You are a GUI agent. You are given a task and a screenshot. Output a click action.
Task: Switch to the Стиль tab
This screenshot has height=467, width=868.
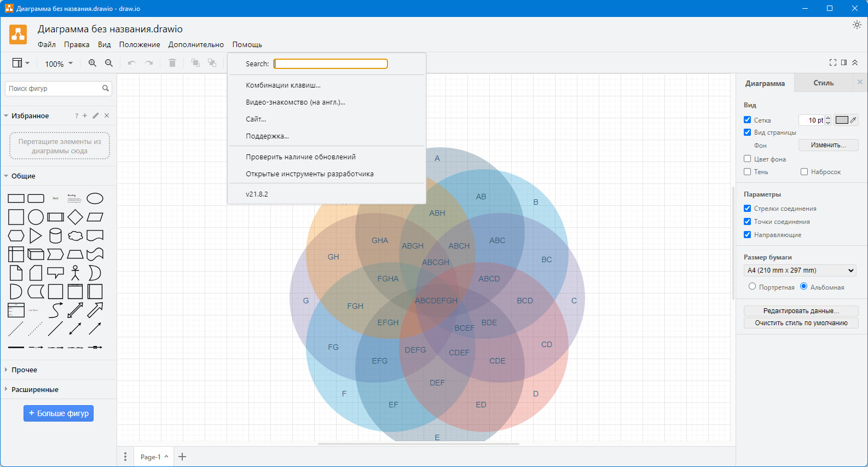pyautogui.click(x=823, y=83)
